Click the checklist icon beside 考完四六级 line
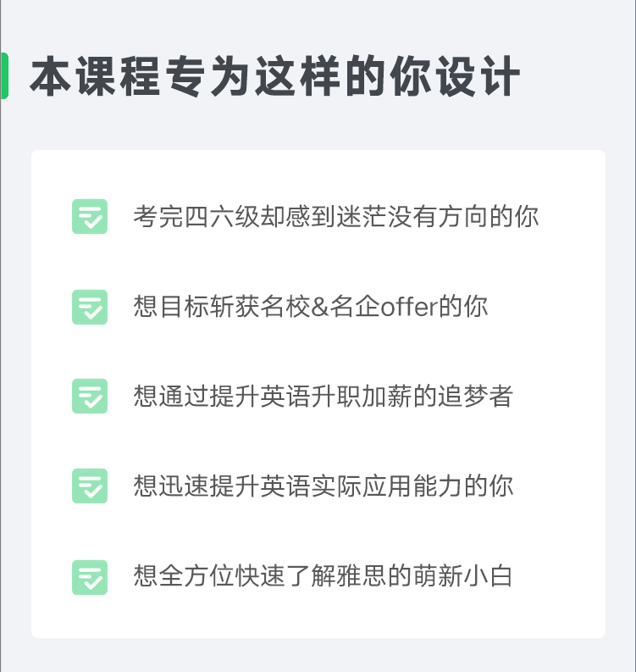Viewport: 636px width, 672px height. (x=90, y=216)
